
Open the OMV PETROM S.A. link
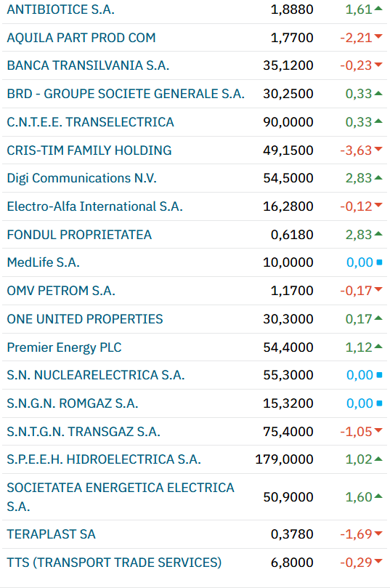pyautogui.click(x=61, y=291)
